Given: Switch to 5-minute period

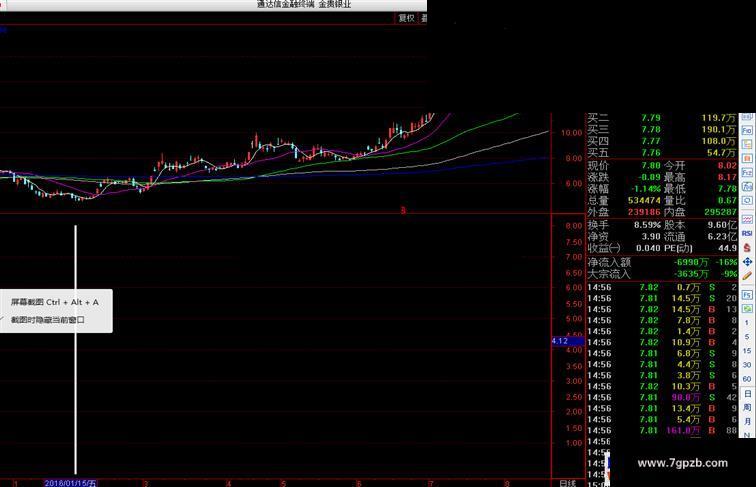Looking at the screenshot, I should tap(747, 337).
